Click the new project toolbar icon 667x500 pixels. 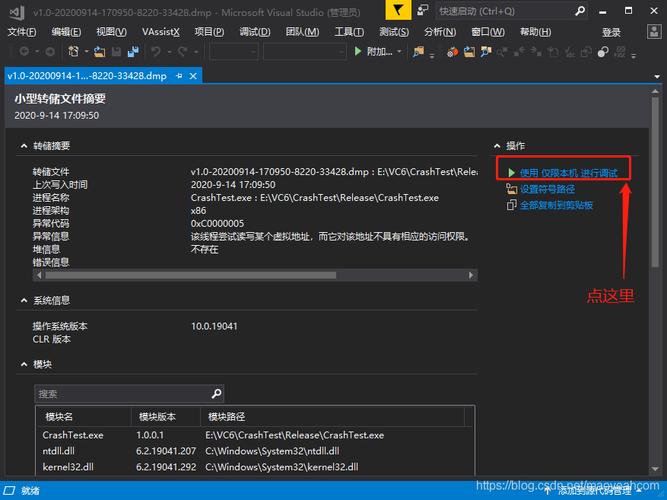[73, 52]
